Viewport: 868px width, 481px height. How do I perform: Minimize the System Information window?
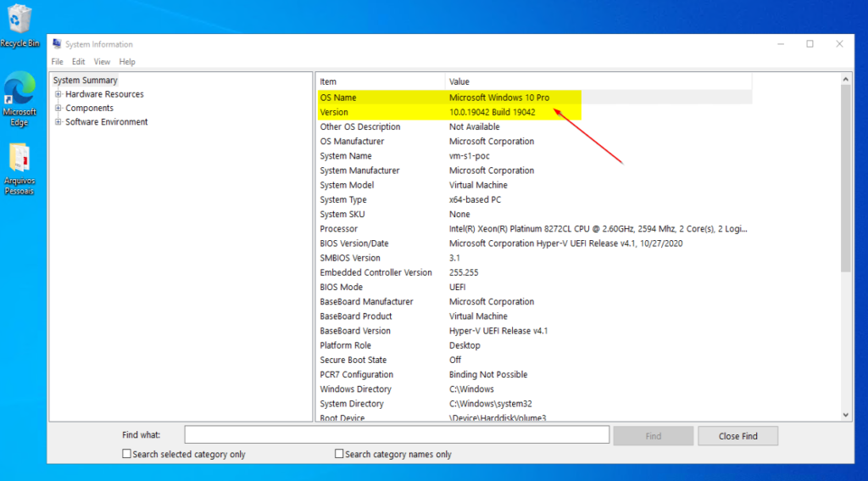click(x=781, y=44)
